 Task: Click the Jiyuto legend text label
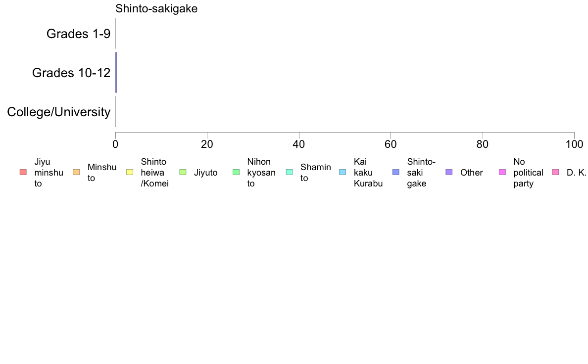[206, 173]
